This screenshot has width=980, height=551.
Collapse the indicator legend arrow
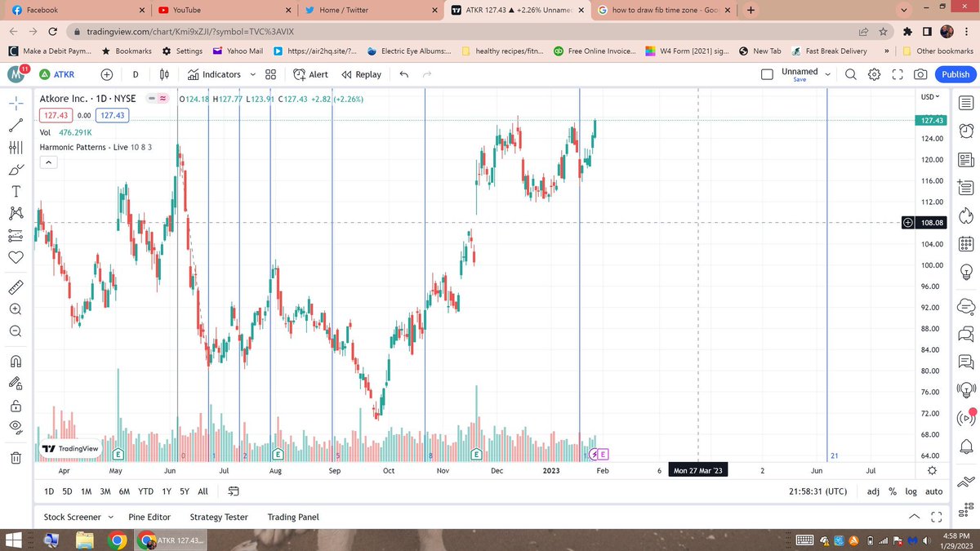point(47,162)
